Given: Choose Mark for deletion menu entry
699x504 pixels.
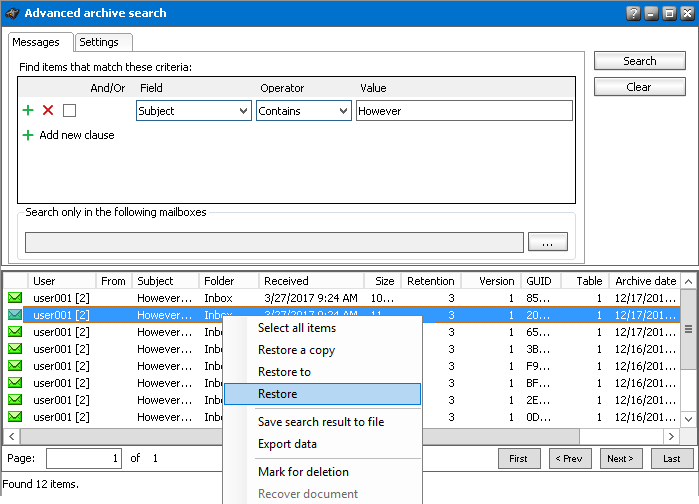Looking at the screenshot, I should click(303, 472).
